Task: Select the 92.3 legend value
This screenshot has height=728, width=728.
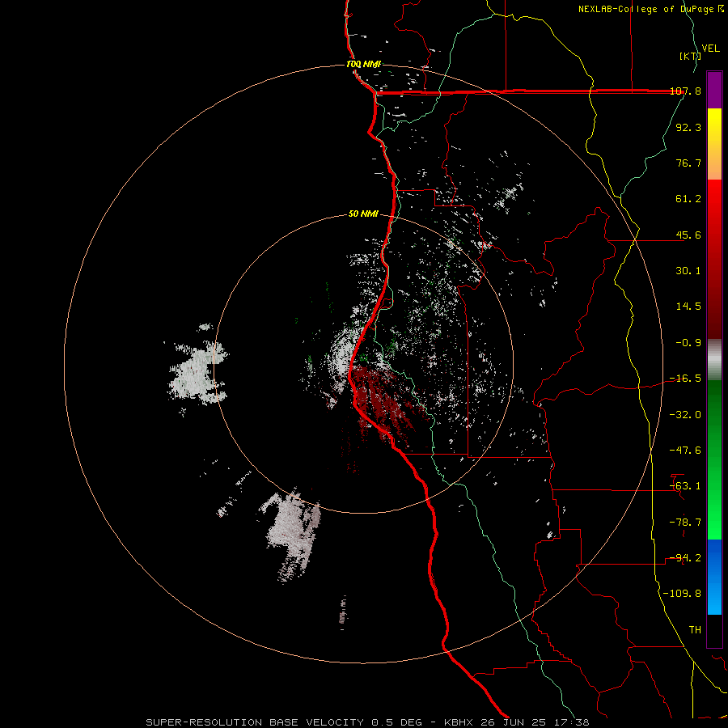Action: click(x=688, y=127)
